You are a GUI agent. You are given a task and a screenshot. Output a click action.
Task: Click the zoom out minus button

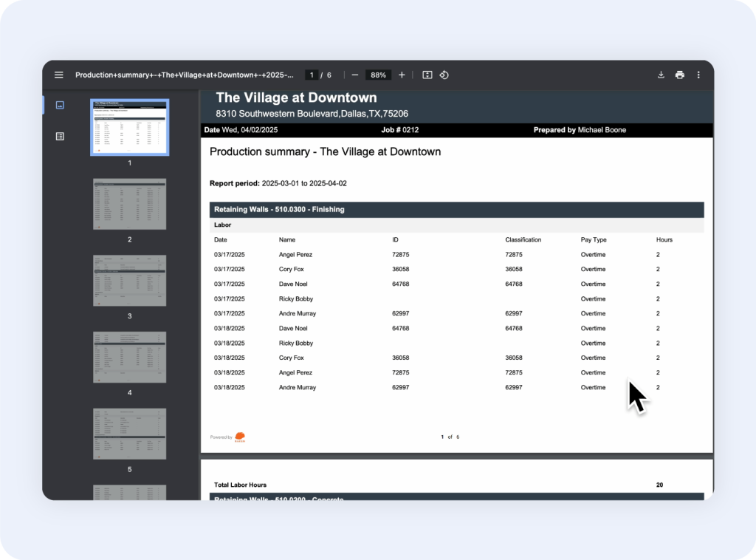tap(355, 75)
